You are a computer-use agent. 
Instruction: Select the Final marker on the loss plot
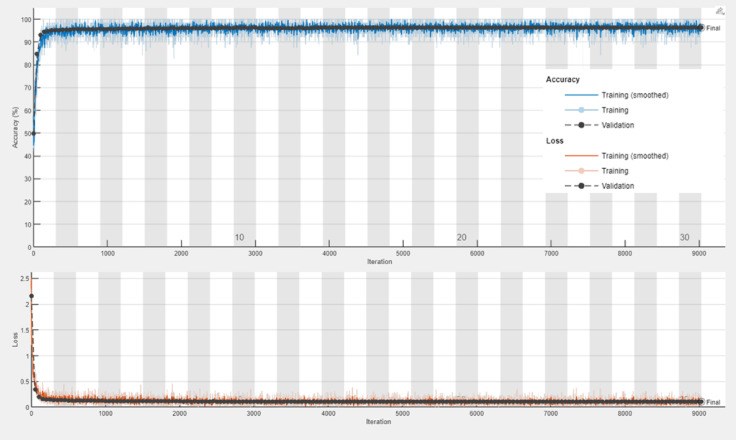(701, 402)
